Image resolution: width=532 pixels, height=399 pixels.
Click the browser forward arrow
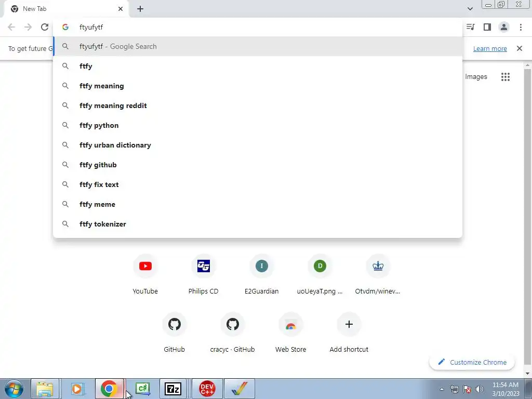coord(28,27)
